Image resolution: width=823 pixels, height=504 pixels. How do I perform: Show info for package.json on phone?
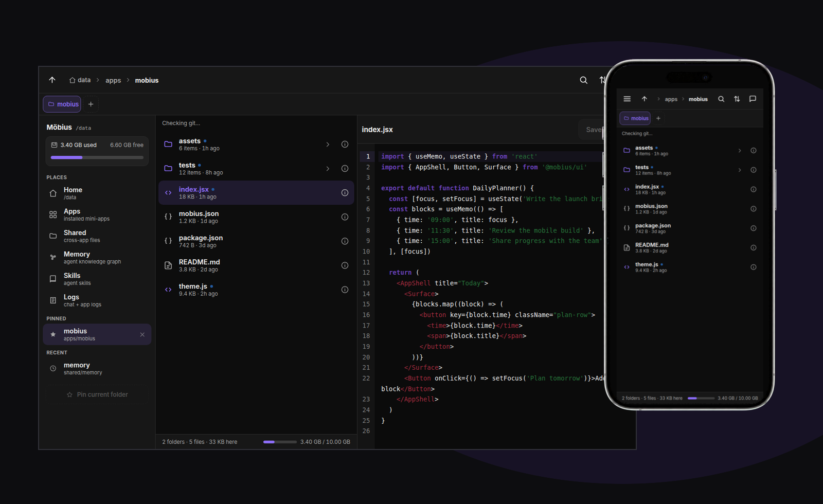click(753, 228)
